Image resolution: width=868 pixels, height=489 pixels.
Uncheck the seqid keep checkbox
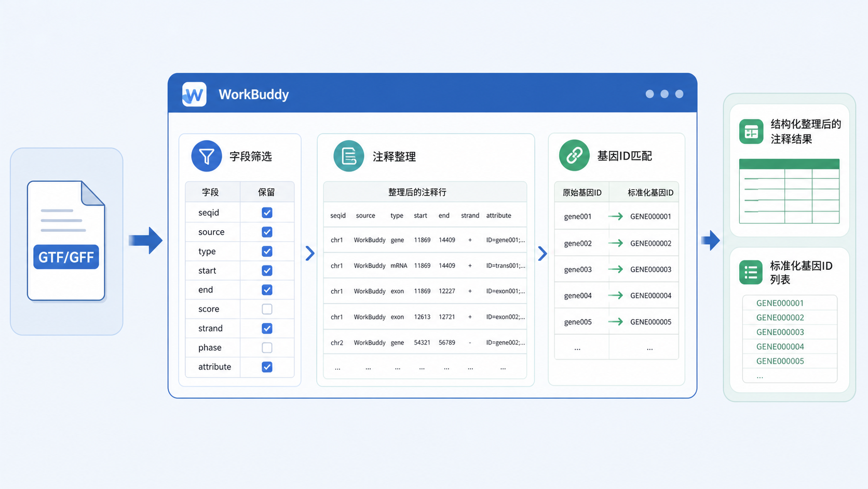267,213
